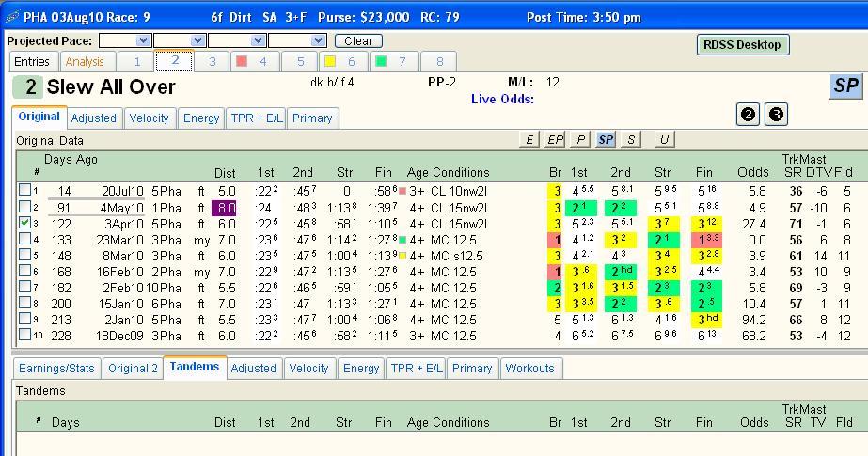Viewport: 868px width, 456px height.
Task: Click the Live Odds label
Action: [502, 99]
